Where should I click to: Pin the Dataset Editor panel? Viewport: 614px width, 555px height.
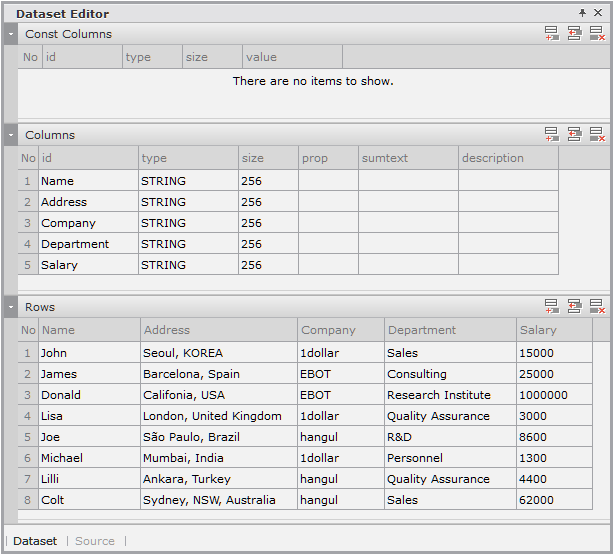tap(583, 13)
